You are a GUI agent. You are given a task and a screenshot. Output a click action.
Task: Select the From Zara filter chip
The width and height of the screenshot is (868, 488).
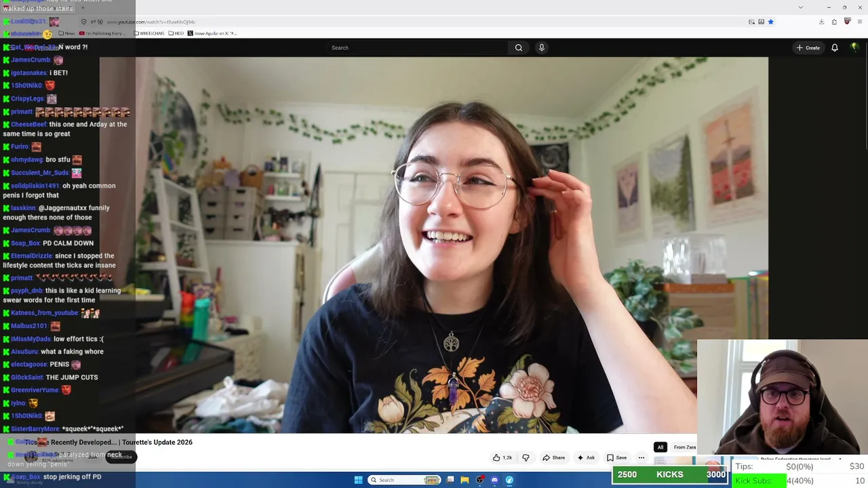684,447
